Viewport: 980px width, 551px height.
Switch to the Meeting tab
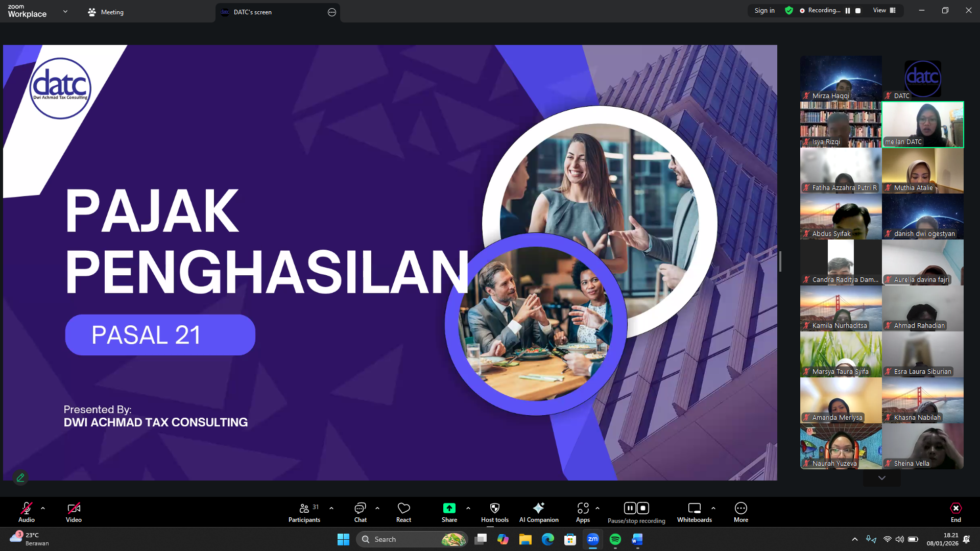(106, 12)
